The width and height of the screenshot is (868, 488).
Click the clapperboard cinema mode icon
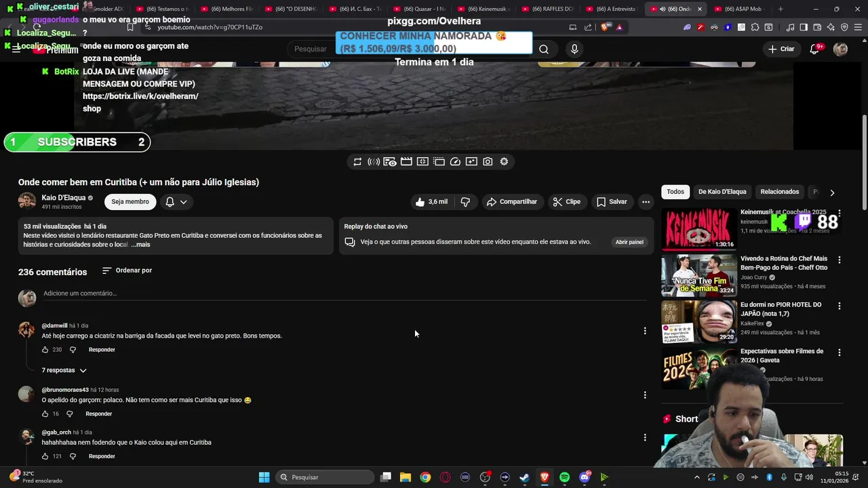point(406,162)
